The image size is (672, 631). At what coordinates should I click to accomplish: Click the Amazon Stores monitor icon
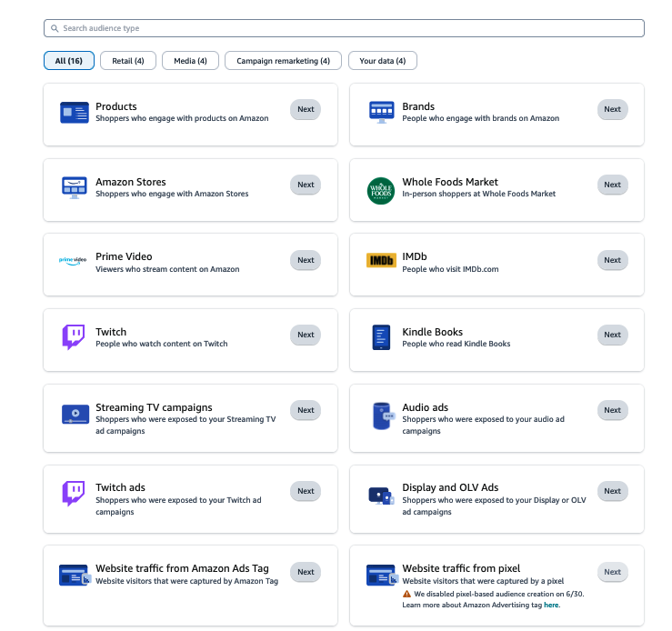coord(74,186)
